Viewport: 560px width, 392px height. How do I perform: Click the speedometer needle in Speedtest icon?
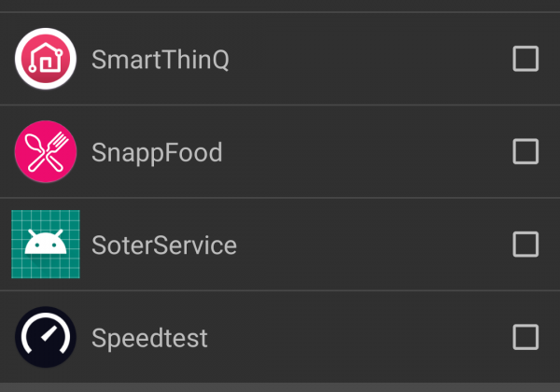point(49,333)
